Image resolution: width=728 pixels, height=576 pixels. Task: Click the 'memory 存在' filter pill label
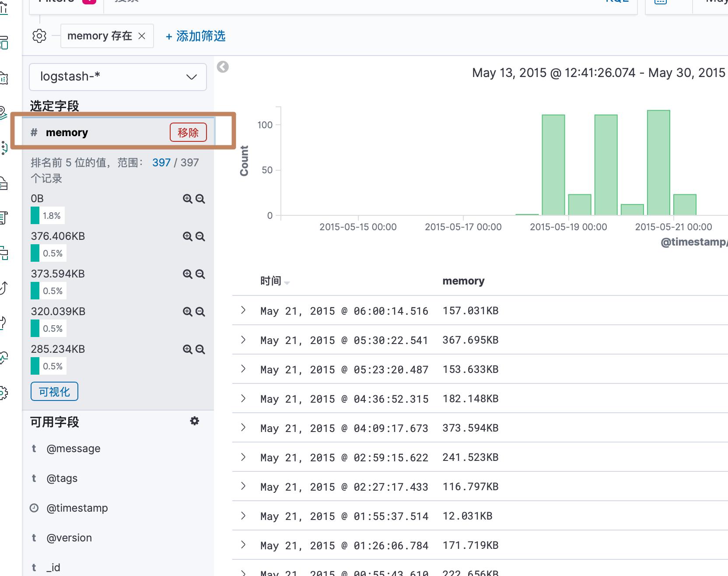coord(100,36)
